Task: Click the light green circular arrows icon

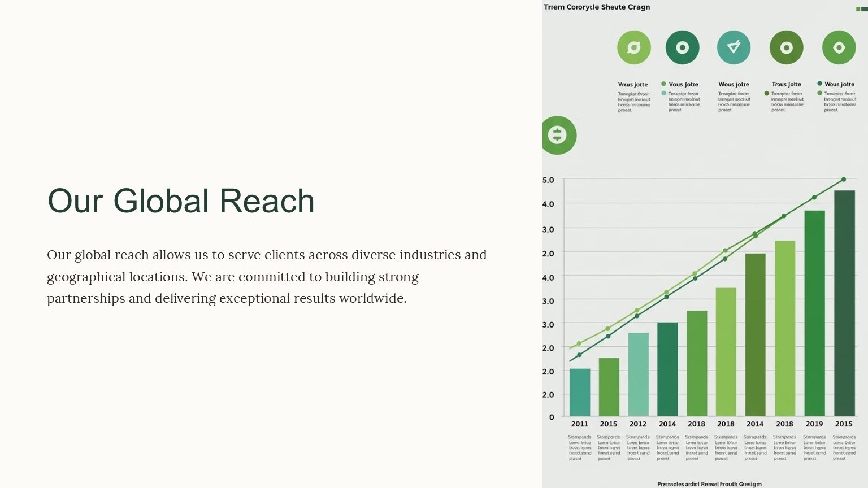Action: point(633,47)
